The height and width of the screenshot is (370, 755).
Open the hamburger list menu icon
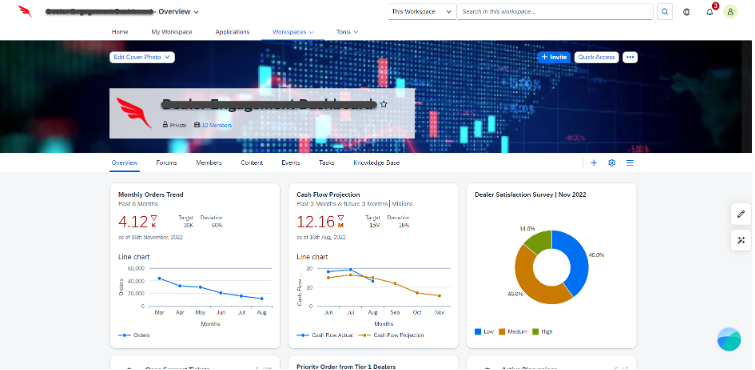pyautogui.click(x=629, y=163)
